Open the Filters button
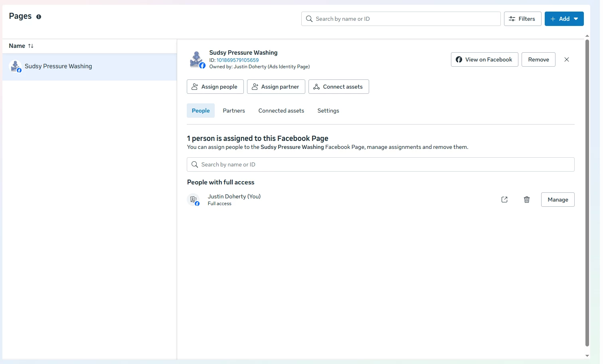603x364 pixels. point(522,19)
